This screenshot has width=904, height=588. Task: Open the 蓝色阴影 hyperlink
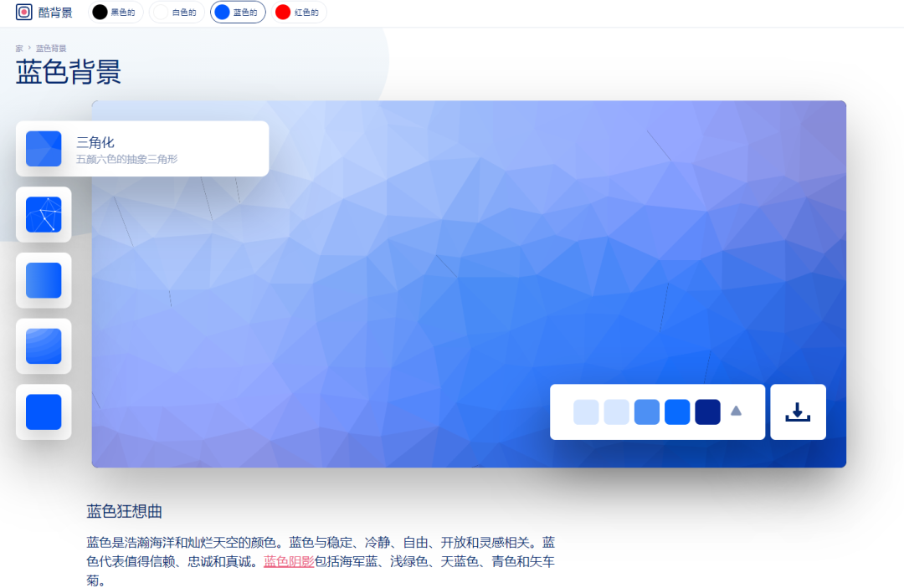pos(289,561)
